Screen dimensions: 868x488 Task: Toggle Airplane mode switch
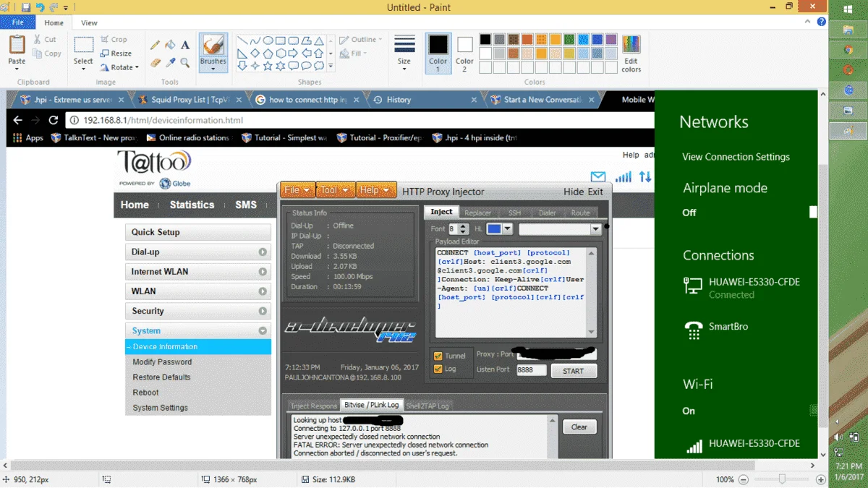(x=812, y=212)
